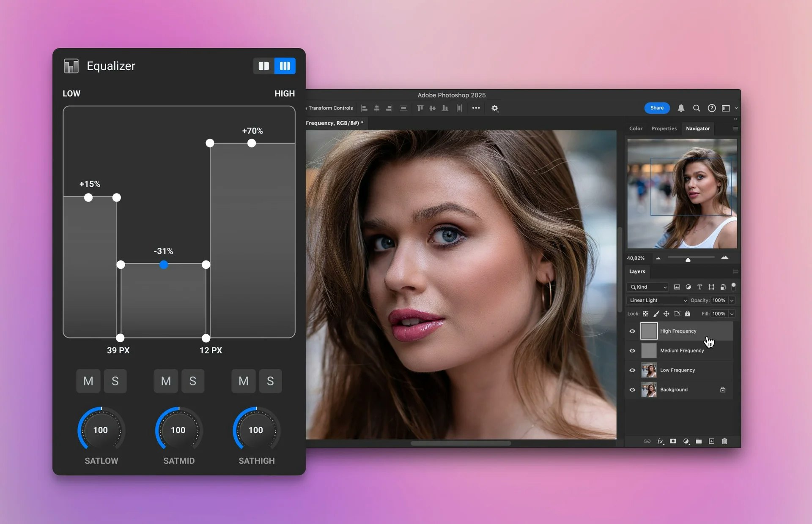This screenshot has height=524, width=812.
Task: Open the Linear Light blend mode dropdown
Action: 656,300
